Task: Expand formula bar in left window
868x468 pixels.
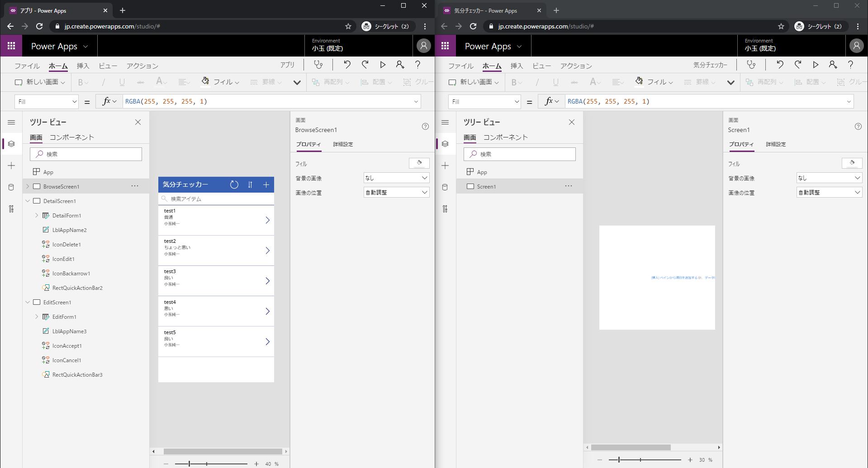Action: pyautogui.click(x=416, y=102)
